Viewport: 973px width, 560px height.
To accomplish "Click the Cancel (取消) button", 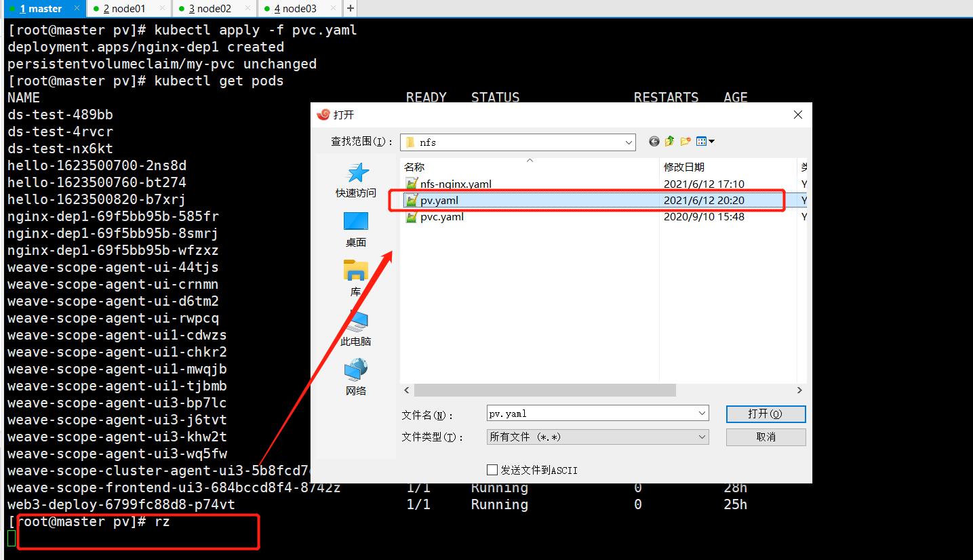I will [766, 437].
